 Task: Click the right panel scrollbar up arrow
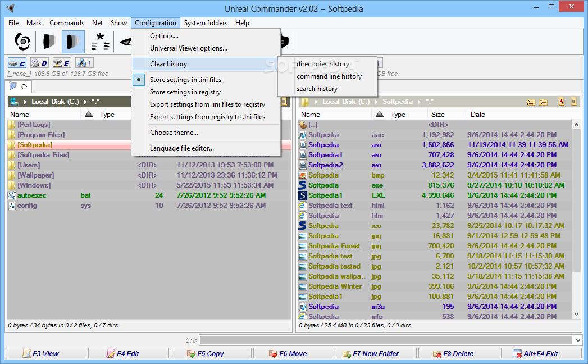(576, 125)
